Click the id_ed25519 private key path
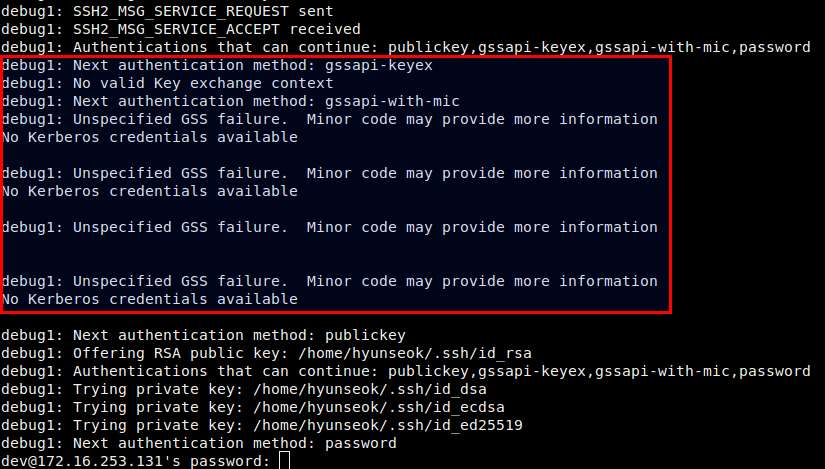Viewport: 825px width, 469px height. click(388, 425)
